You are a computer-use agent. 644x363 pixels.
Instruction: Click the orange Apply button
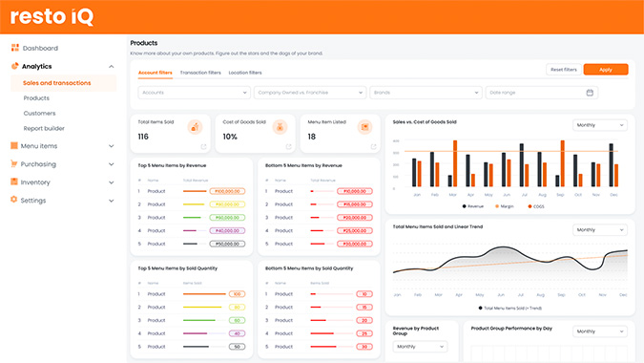coord(606,70)
